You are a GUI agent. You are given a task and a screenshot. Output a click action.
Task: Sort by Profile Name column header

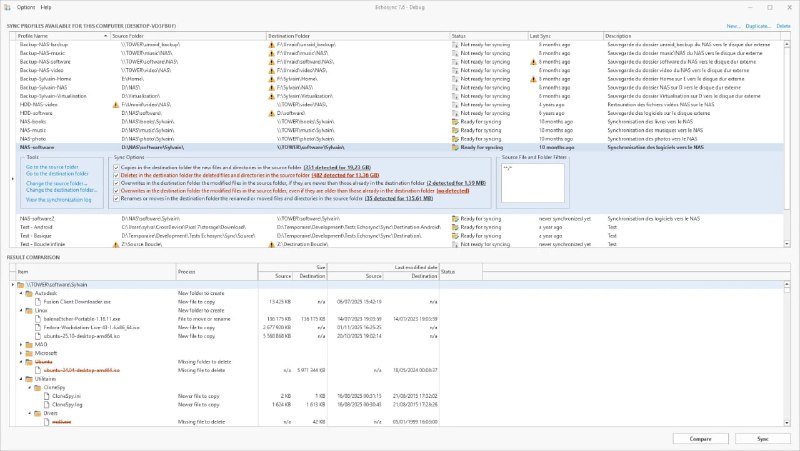(x=63, y=36)
